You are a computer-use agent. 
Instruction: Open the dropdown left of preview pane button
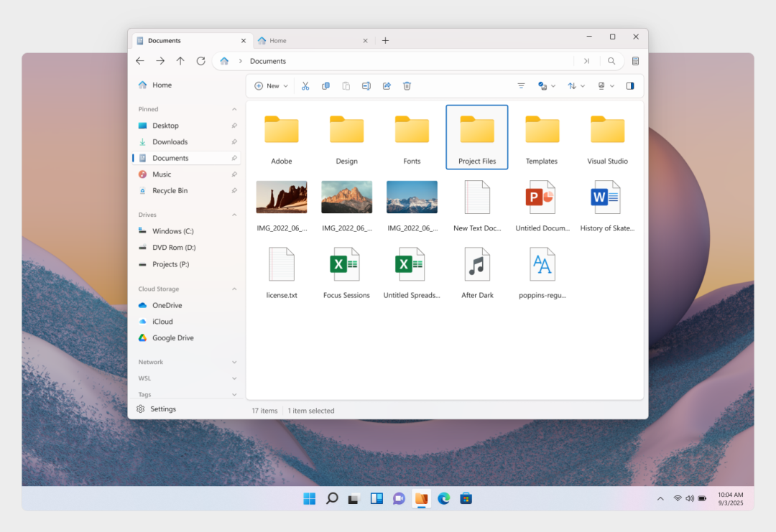click(x=606, y=86)
